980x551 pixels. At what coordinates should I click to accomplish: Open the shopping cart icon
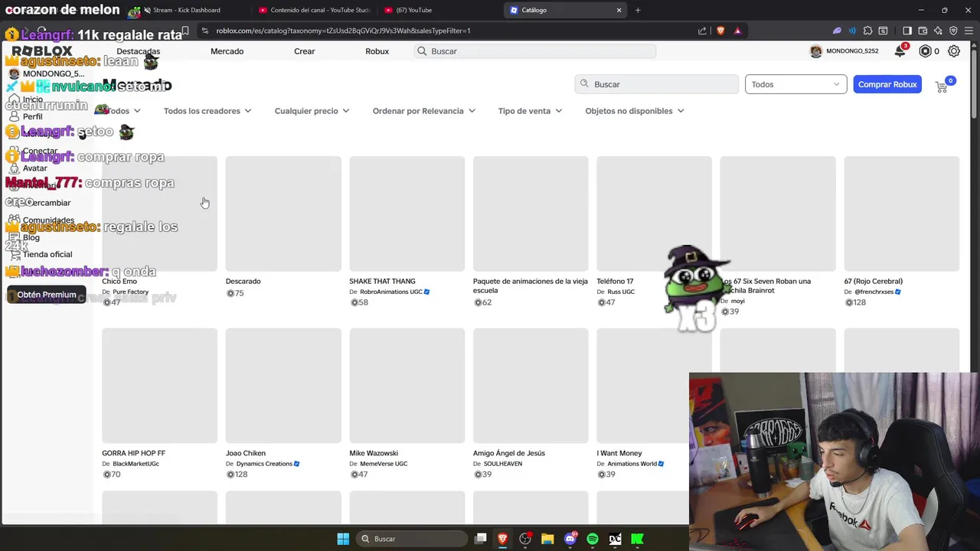[942, 86]
